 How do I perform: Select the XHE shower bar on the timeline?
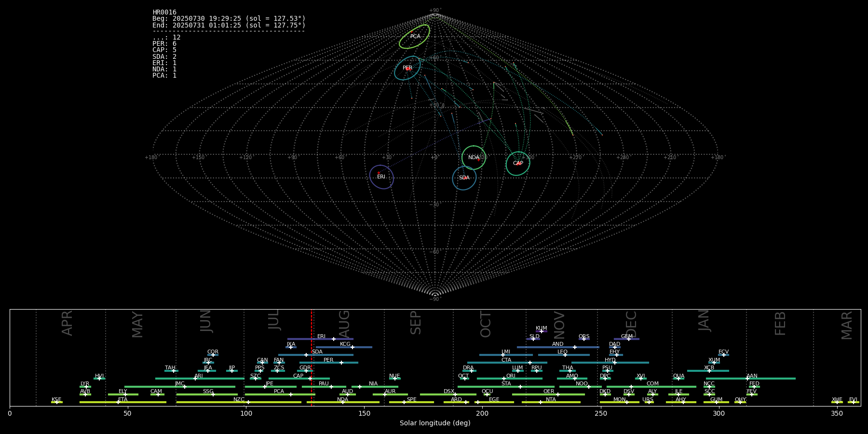pos(837,402)
